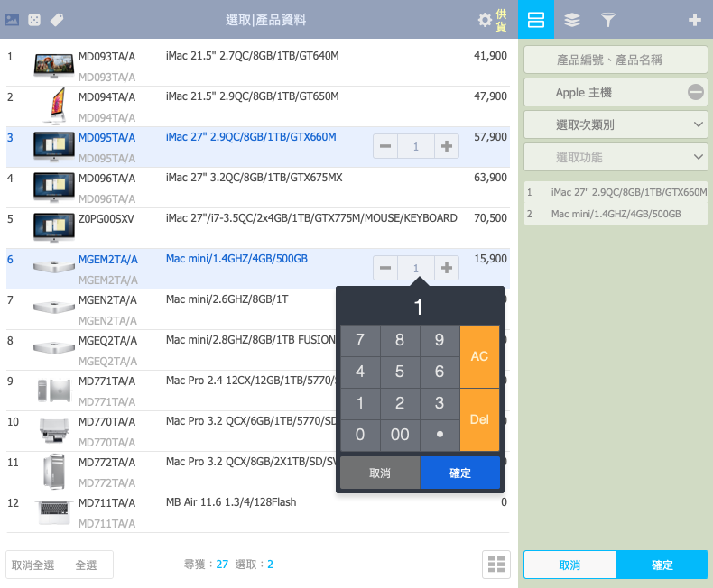Screen dimensions: 713x588
Task: Open the layers stack tab icon
Action: 572,19
